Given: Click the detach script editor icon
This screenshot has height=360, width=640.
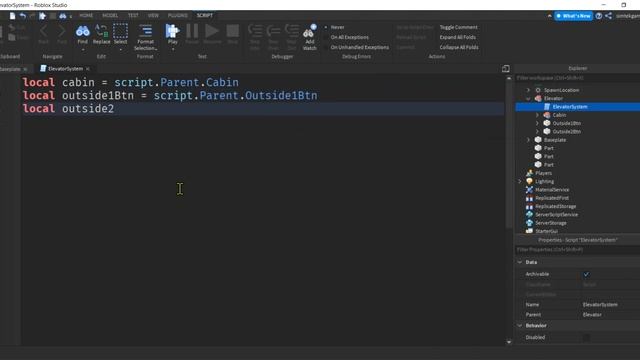Looking at the screenshot, I should click(506, 69).
